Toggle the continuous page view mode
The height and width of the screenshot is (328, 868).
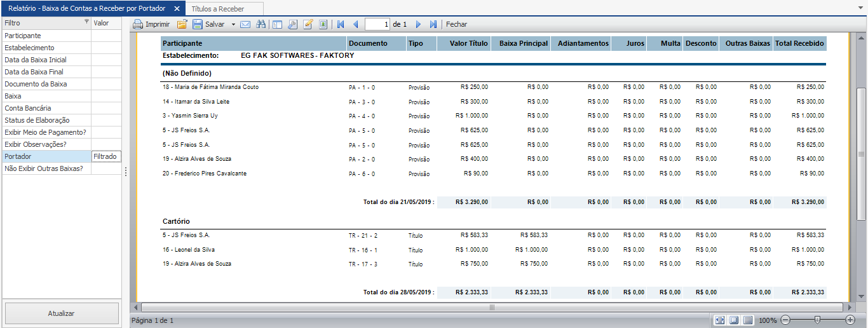[x=748, y=320]
